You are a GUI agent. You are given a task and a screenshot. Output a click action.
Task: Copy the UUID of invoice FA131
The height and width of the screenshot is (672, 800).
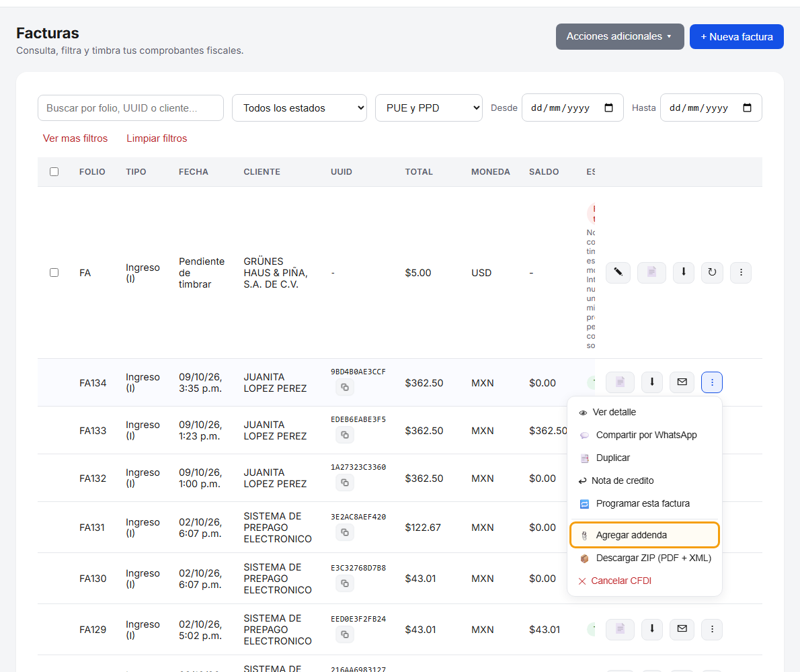click(x=345, y=532)
